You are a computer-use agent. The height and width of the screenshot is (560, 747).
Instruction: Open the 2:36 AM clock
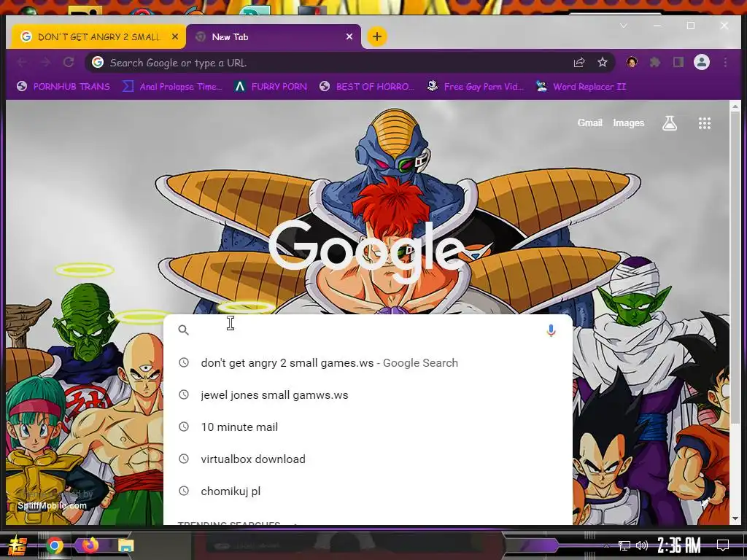pos(679,545)
